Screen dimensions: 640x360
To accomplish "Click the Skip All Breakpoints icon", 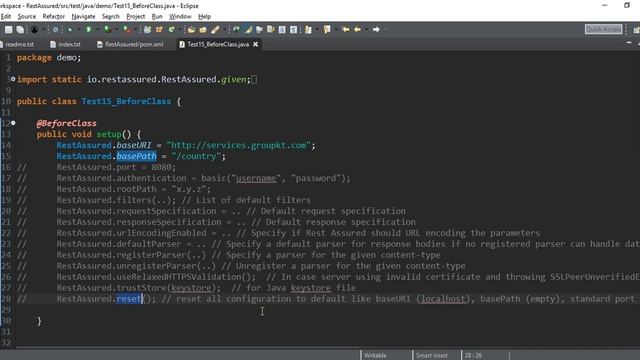I will 56,29.
